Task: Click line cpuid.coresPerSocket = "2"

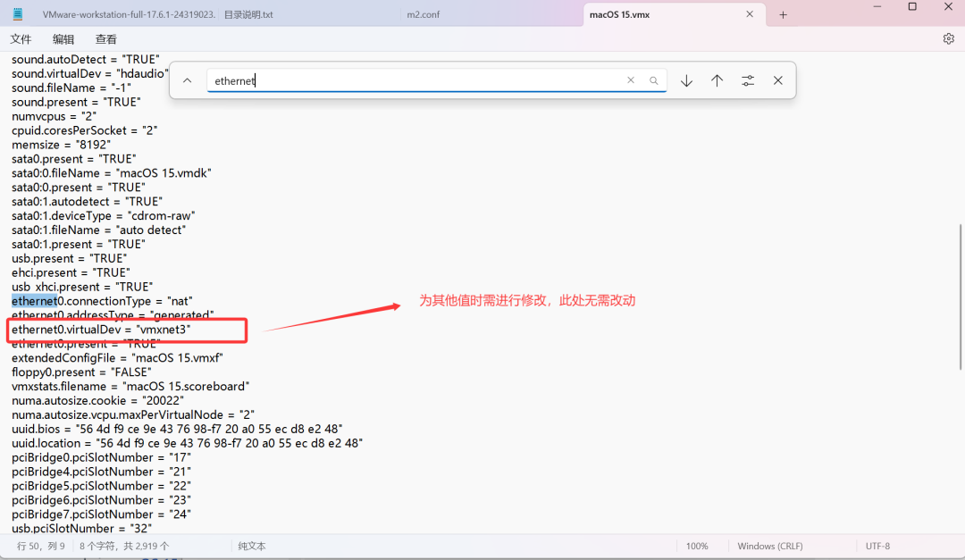Action: [84, 130]
